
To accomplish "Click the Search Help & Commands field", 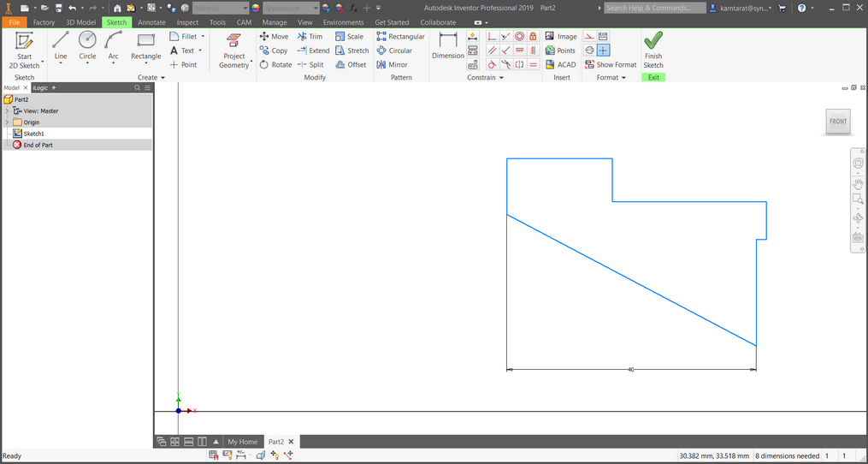I will click(655, 9).
